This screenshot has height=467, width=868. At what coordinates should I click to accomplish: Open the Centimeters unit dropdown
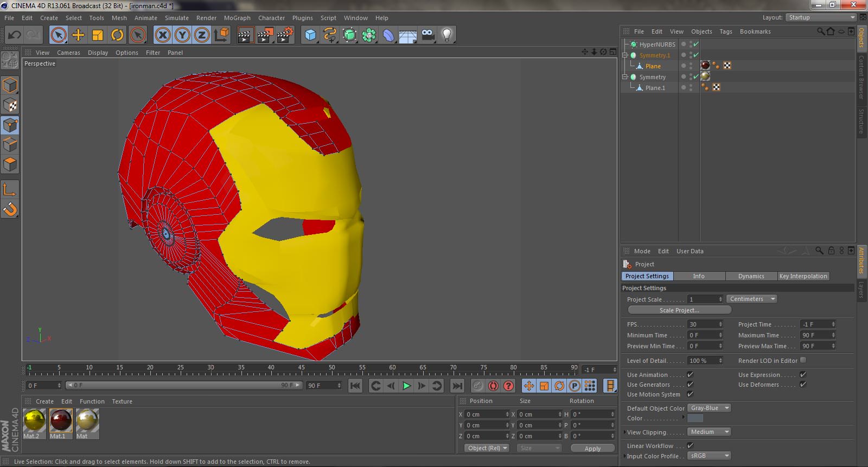click(751, 299)
